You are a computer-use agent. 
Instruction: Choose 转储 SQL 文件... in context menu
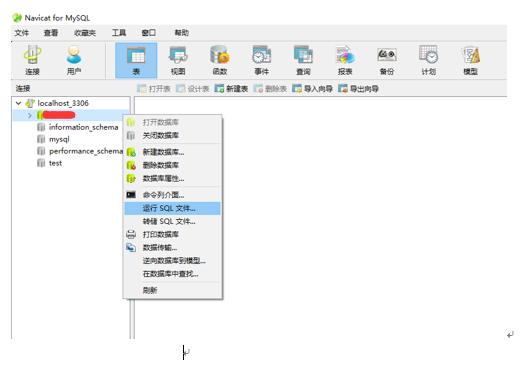click(172, 222)
